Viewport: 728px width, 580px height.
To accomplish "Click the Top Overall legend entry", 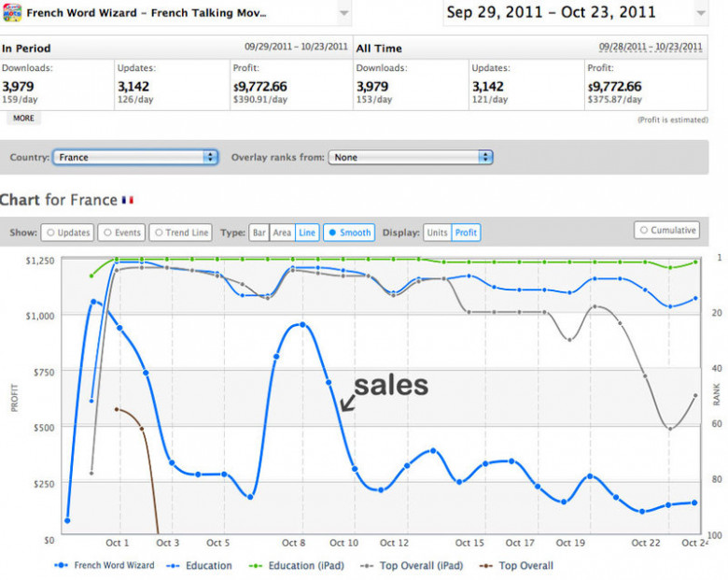I will tap(516, 566).
